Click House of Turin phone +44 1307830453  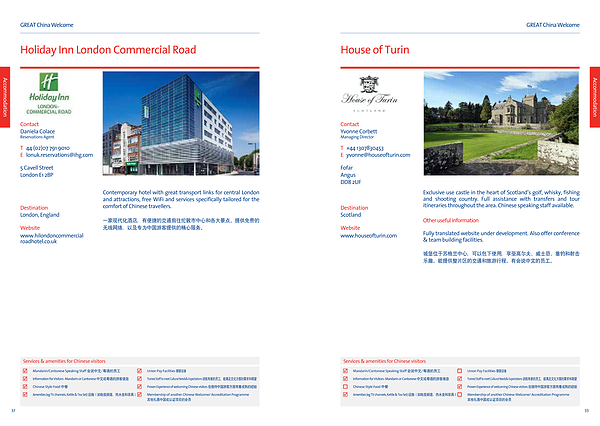point(365,148)
